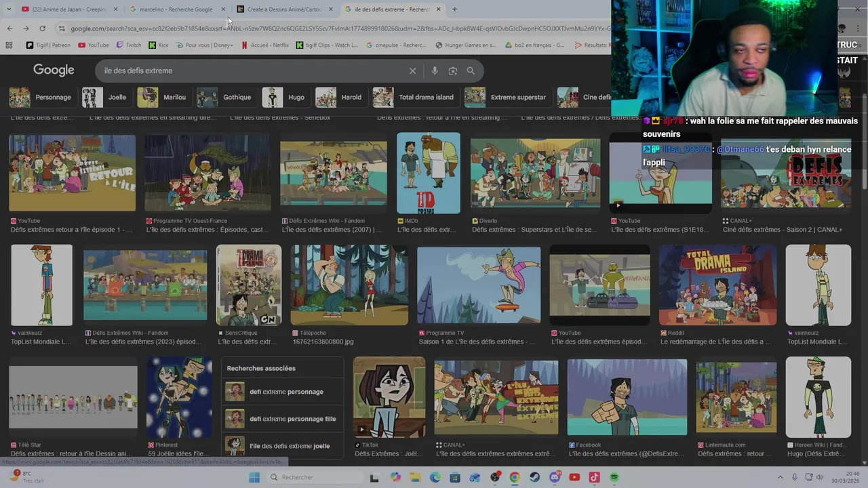Open Total Drama Island Reddit image

718,285
